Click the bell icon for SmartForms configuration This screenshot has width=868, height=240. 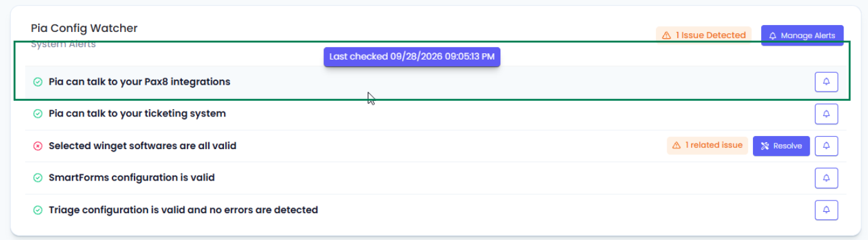(x=826, y=178)
